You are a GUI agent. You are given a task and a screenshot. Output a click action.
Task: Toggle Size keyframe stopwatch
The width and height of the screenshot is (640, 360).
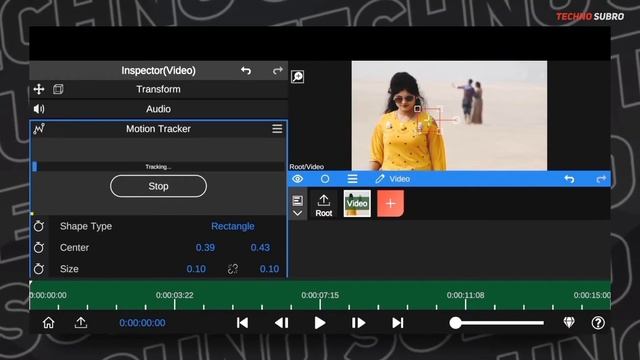(x=39, y=269)
